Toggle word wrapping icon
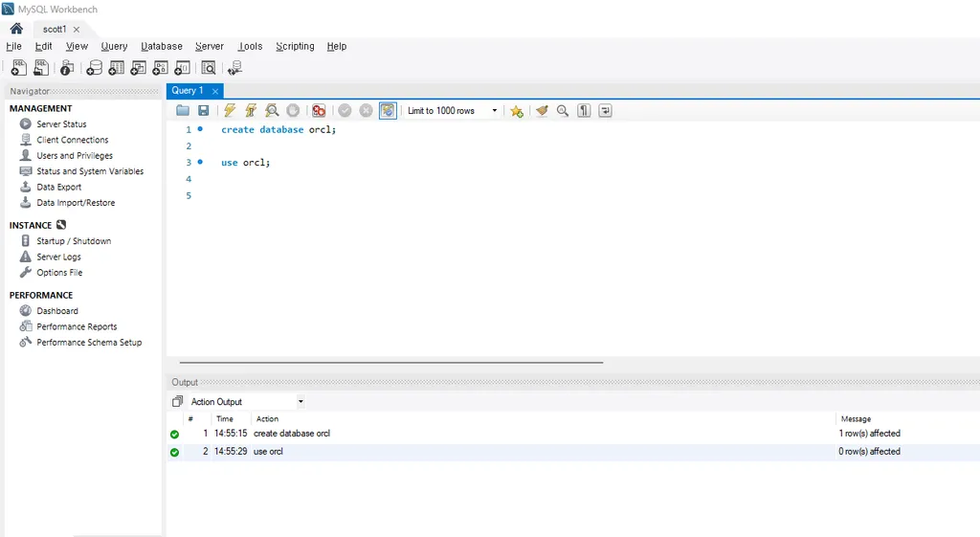Viewport: 980px width, 537px height. click(x=605, y=111)
